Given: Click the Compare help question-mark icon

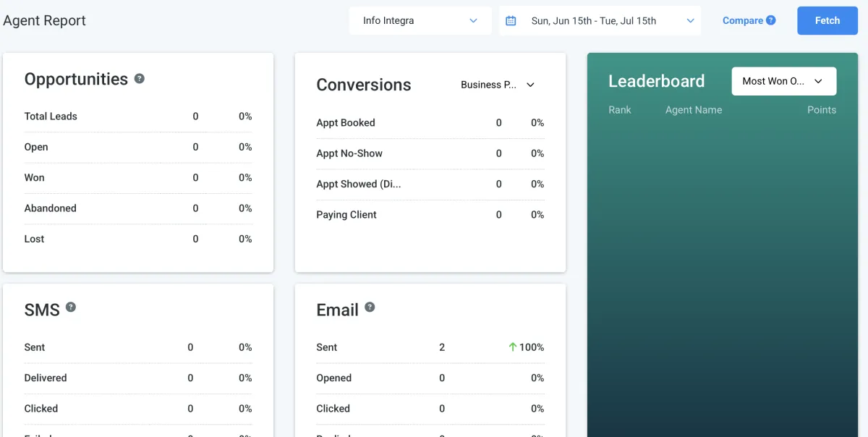Looking at the screenshot, I should pos(771,20).
